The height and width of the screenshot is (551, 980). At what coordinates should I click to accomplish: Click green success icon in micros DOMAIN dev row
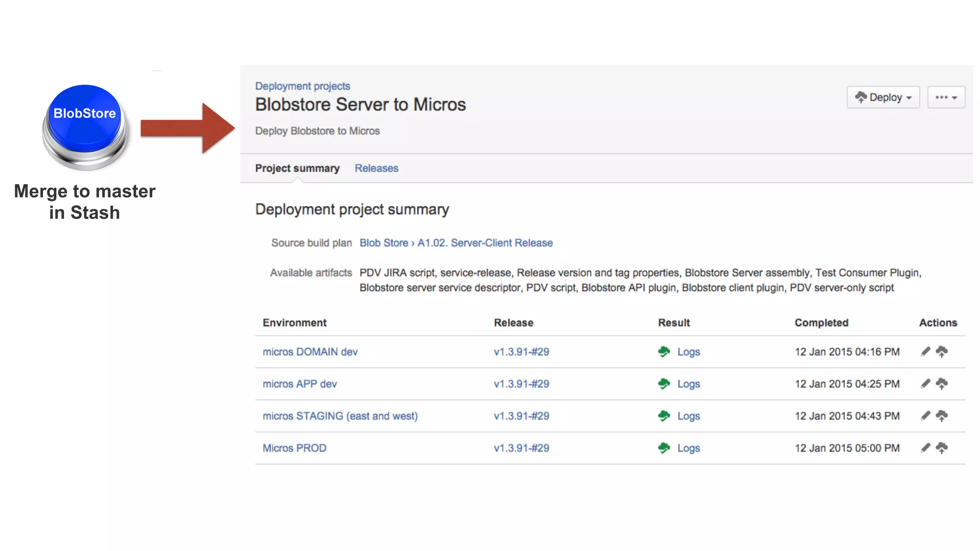coord(664,352)
